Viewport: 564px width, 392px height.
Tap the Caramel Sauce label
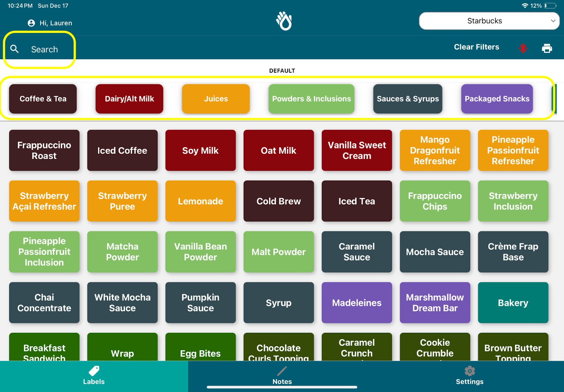[x=357, y=252]
